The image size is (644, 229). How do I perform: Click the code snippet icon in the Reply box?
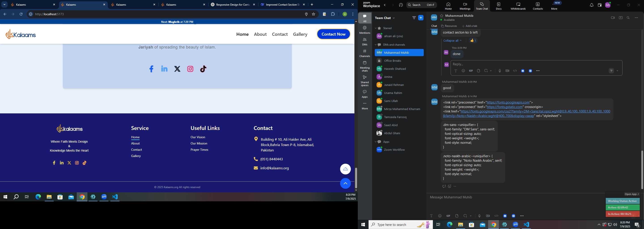515,71
